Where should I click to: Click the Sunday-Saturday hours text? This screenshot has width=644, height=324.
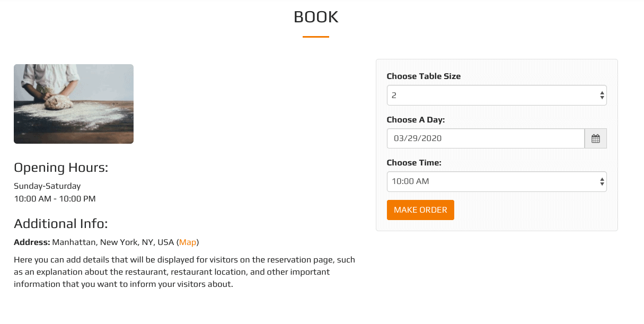(x=47, y=186)
